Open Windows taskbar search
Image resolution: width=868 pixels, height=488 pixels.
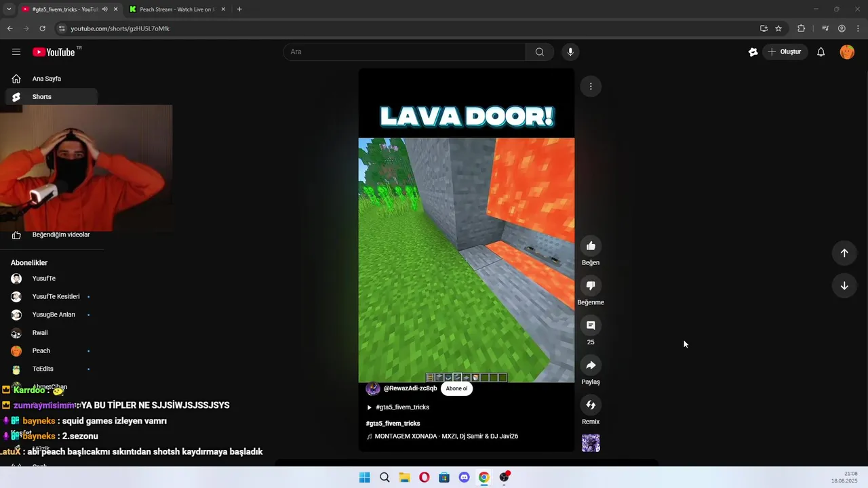[x=384, y=478]
